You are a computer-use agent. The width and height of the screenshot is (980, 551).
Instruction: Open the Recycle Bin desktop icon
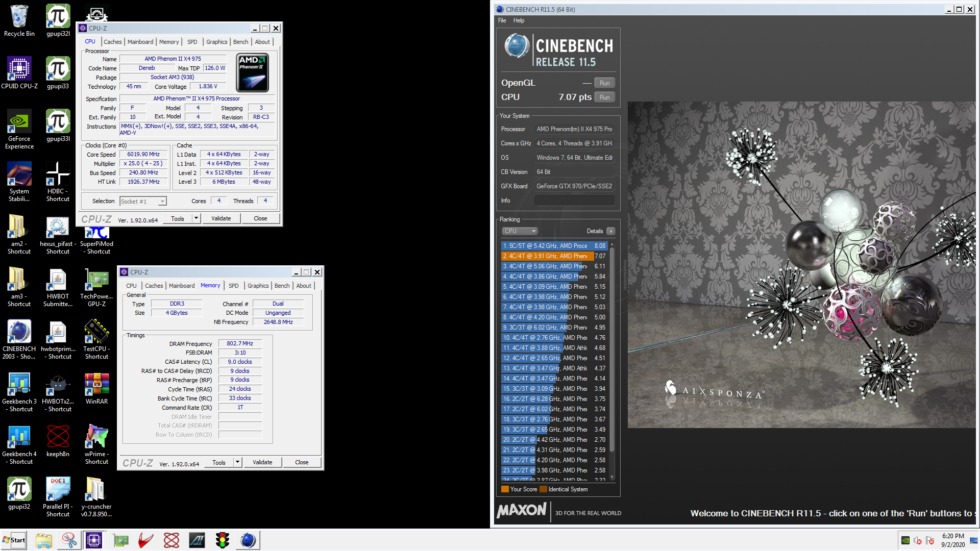[x=19, y=20]
